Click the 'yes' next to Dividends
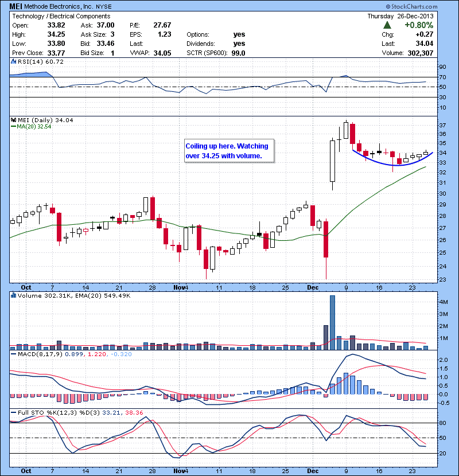Image resolution: width=459 pixels, height=476 pixels. click(239, 44)
